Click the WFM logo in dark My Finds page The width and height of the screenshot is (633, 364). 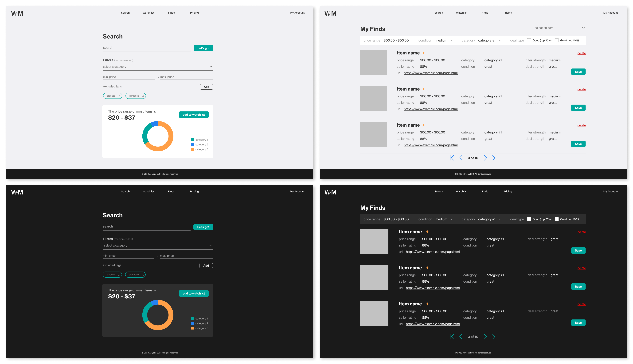point(330,192)
